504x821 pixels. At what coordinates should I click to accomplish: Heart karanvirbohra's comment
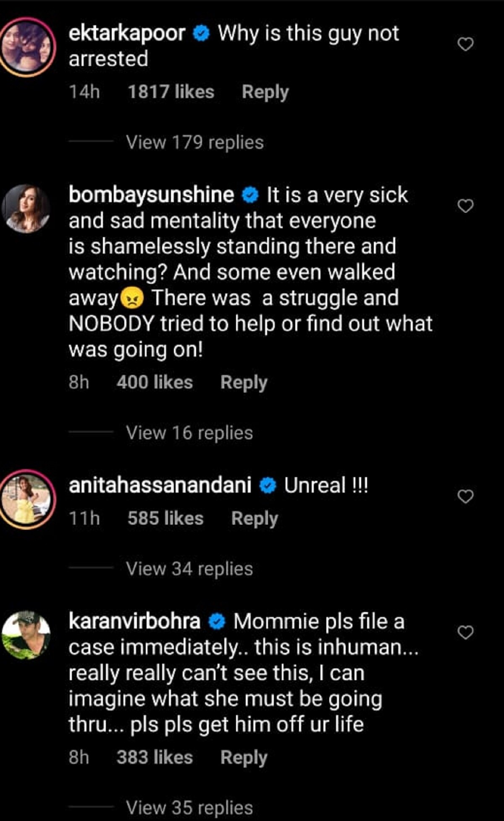tap(465, 632)
